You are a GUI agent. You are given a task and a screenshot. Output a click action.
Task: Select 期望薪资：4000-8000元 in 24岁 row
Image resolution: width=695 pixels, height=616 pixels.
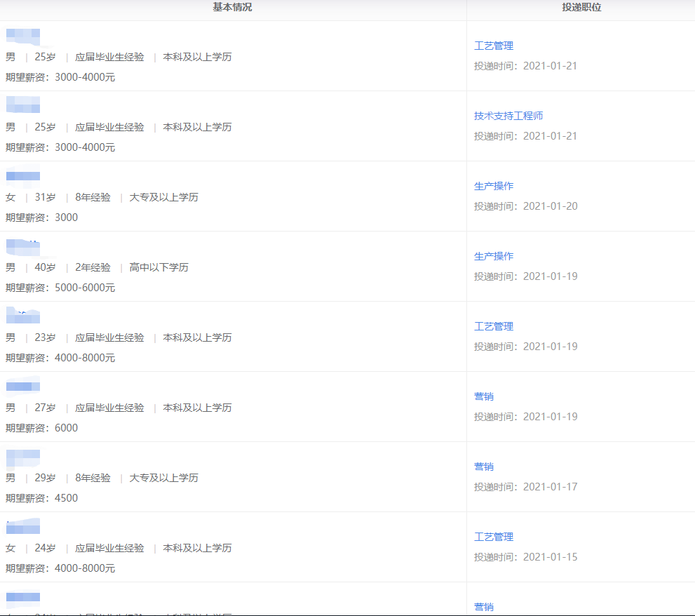pyautogui.click(x=60, y=568)
